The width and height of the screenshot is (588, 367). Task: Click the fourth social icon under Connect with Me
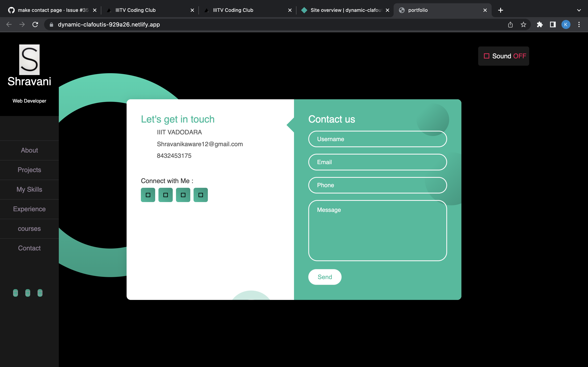(200, 195)
